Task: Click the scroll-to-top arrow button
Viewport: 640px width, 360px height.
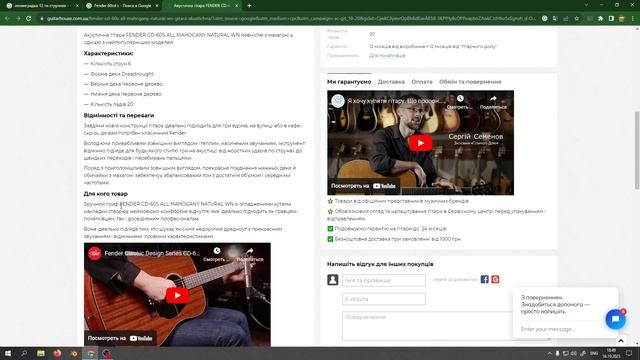Action: coord(621,341)
